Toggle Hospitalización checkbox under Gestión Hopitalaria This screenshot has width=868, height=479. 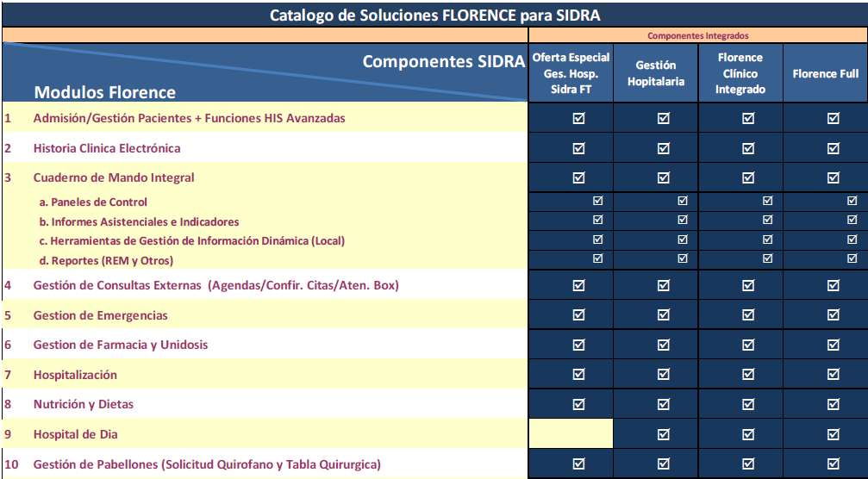[x=663, y=375]
